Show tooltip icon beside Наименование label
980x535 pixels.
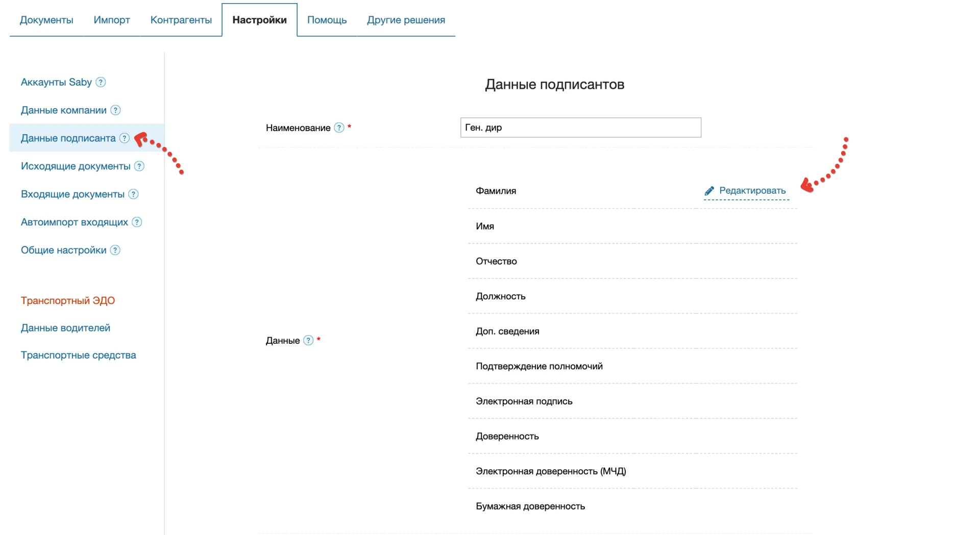click(339, 128)
